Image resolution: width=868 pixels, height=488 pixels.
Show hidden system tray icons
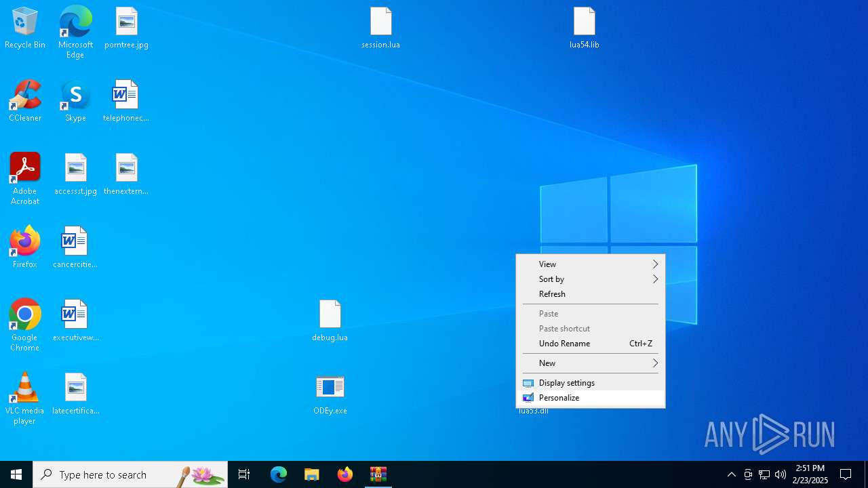click(x=732, y=474)
